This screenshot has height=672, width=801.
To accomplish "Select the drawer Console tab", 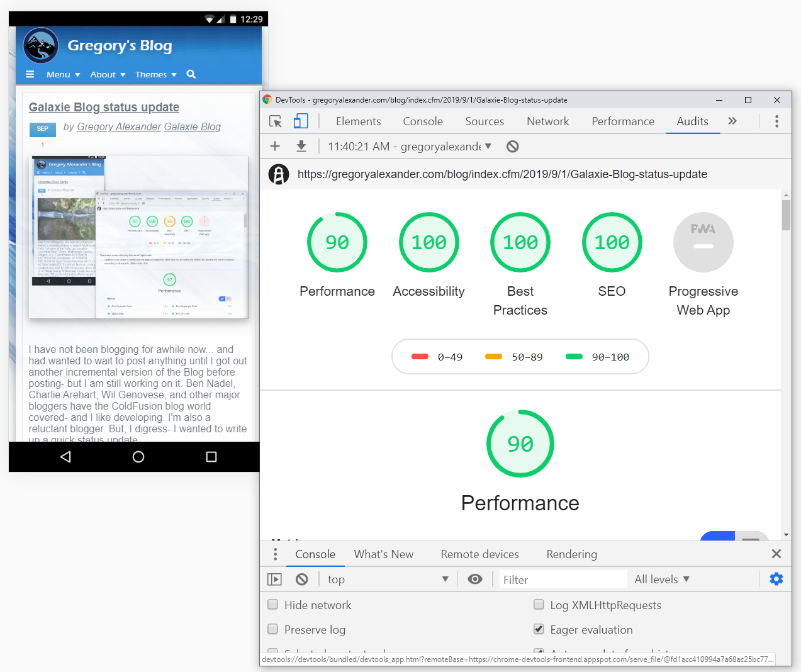I will tap(315, 554).
